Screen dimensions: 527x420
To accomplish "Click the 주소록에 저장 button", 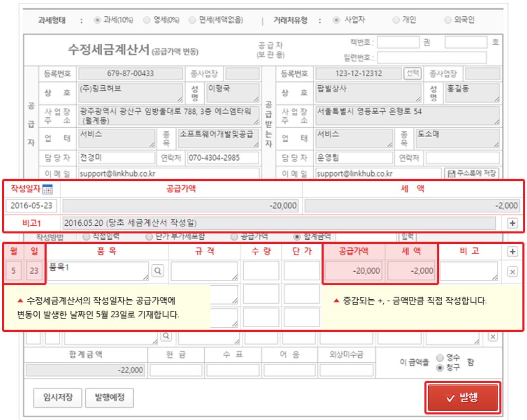I will point(472,173).
